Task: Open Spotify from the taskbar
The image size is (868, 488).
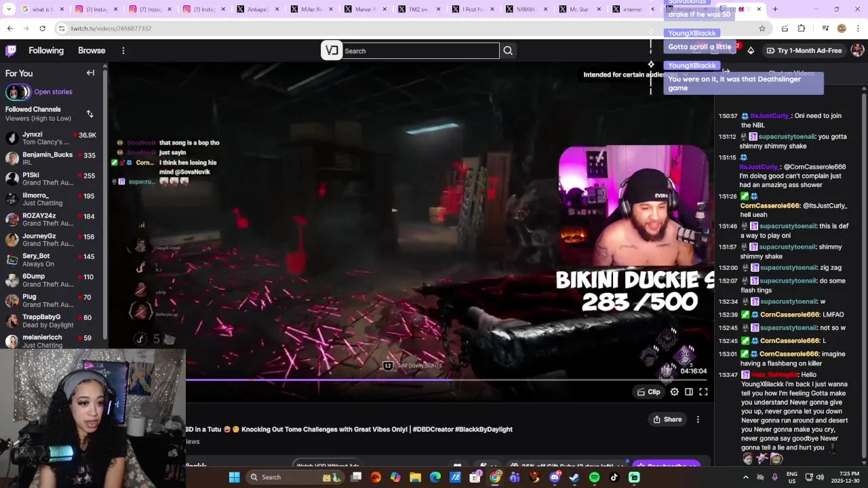Action: 594,477
